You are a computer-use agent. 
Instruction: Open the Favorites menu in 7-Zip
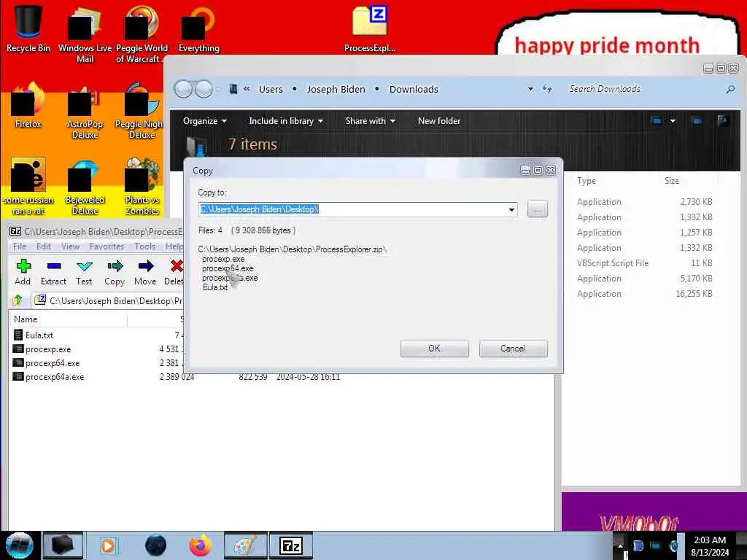[107, 246]
